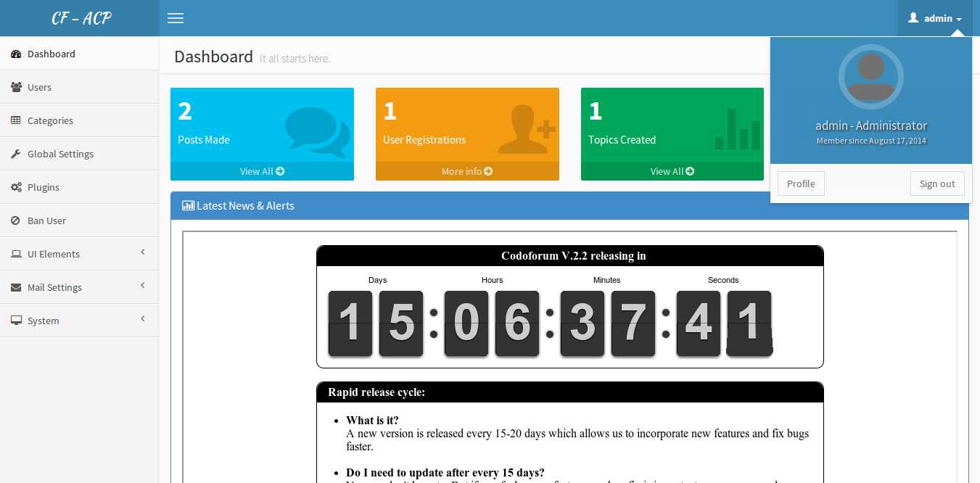The height and width of the screenshot is (483, 980).
Task: Open Global Settings in the sidebar
Action: (x=80, y=154)
